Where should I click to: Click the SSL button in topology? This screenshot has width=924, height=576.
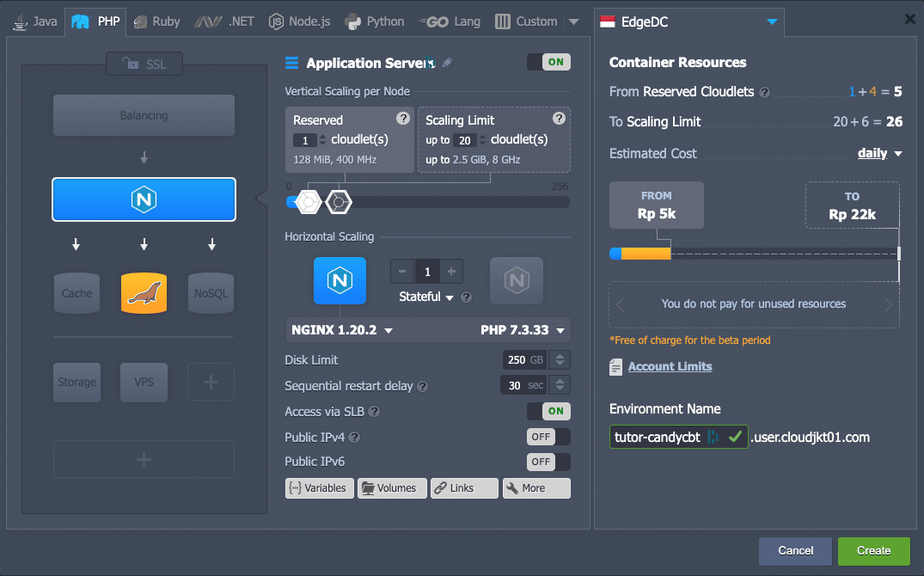point(144,64)
